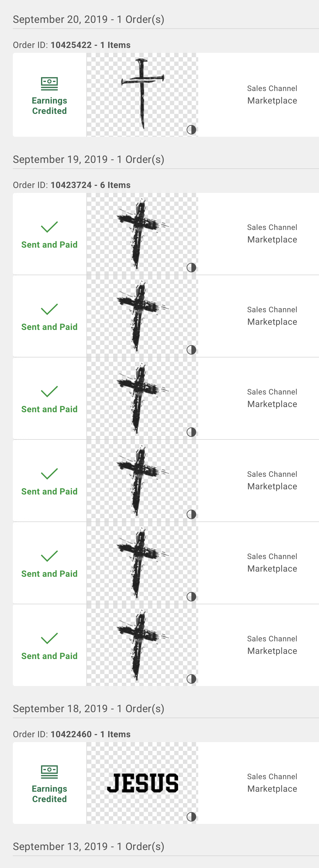Select the September 13, 2019 orders heading

(x=88, y=846)
